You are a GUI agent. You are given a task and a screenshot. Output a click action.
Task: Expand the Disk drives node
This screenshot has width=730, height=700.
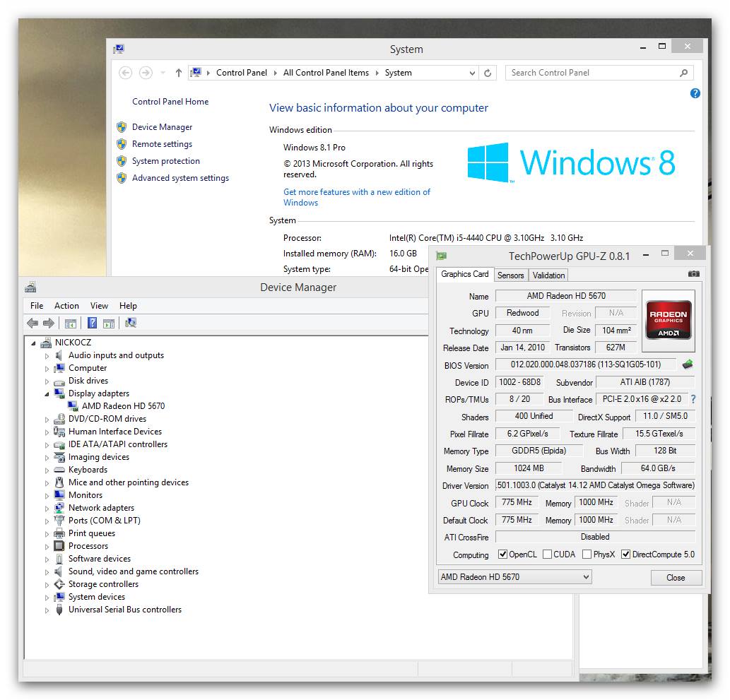47,381
